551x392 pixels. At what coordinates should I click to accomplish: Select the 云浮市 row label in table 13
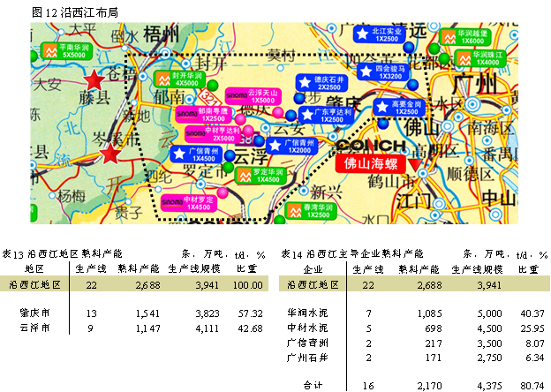coord(34,328)
